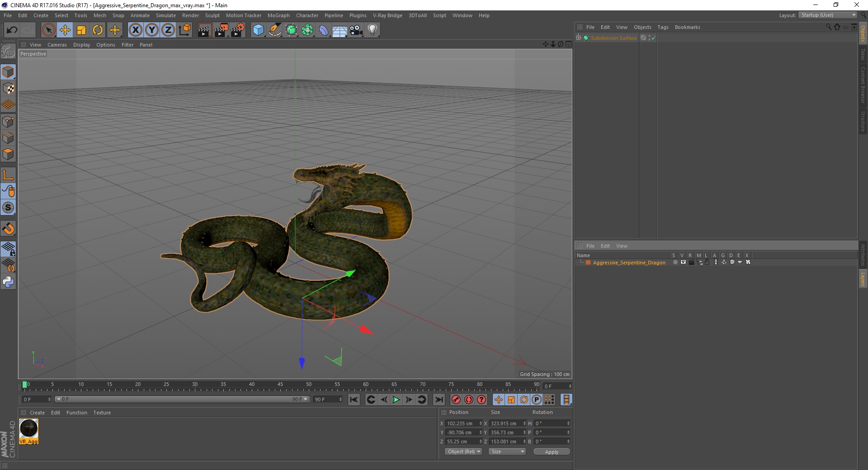
Task: Click Make Editable icon in left sidebar
Action: click(8, 52)
